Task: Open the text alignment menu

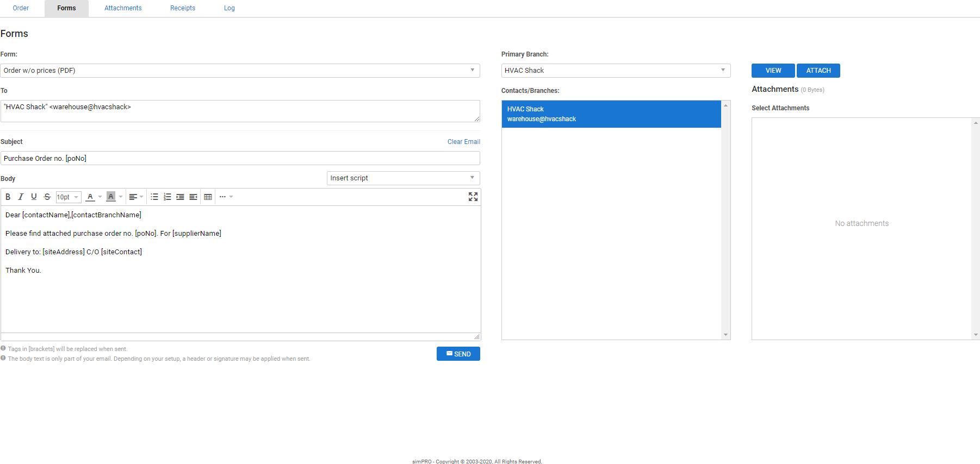Action: [136, 197]
